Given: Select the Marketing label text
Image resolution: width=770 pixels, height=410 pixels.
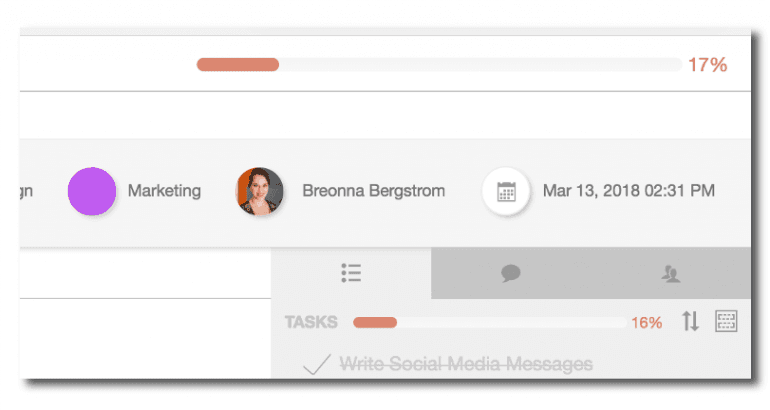Looking at the screenshot, I should tap(164, 191).
